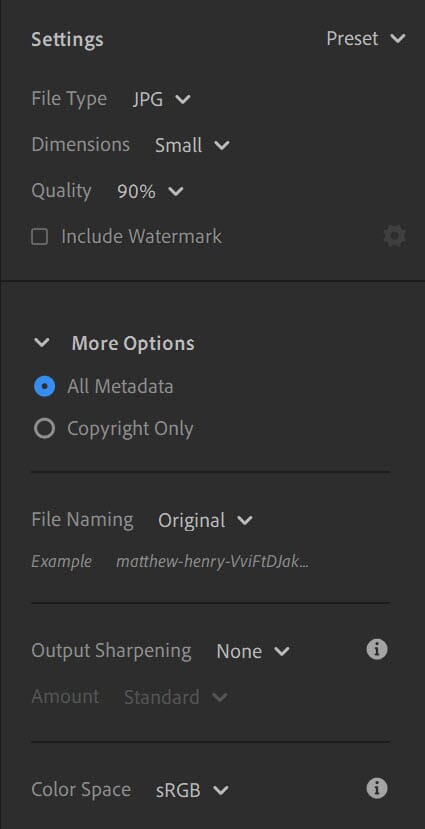
Task: Select the Copyright Only radio button
Action: pyautogui.click(x=44, y=429)
